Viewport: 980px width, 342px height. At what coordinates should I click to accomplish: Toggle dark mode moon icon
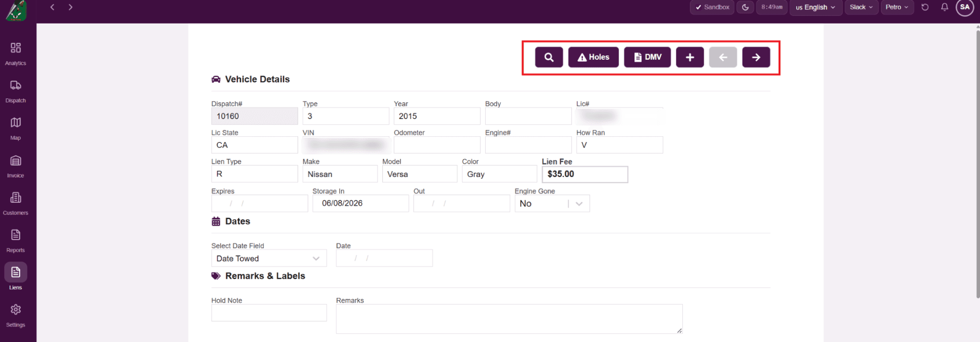[x=745, y=7]
